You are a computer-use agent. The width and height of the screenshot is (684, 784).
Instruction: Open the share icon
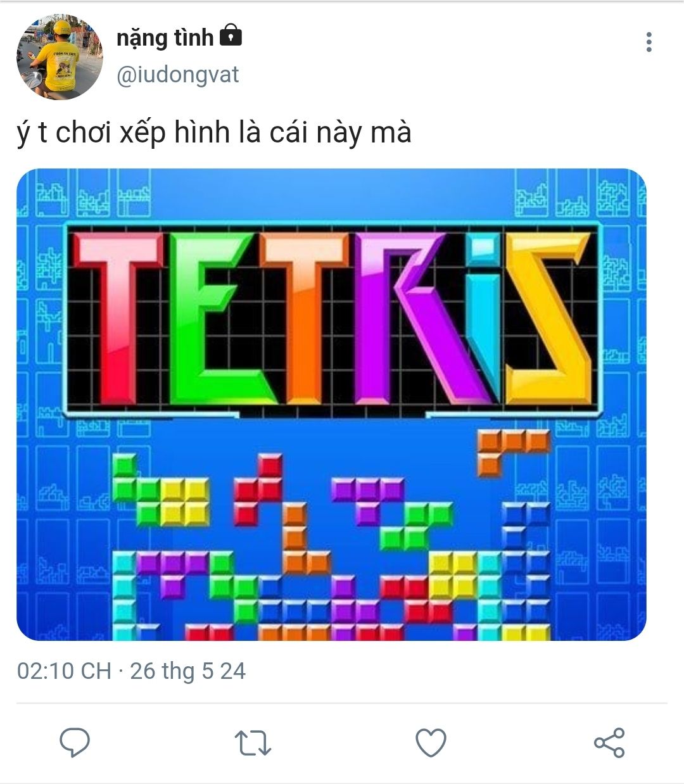[x=609, y=742]
